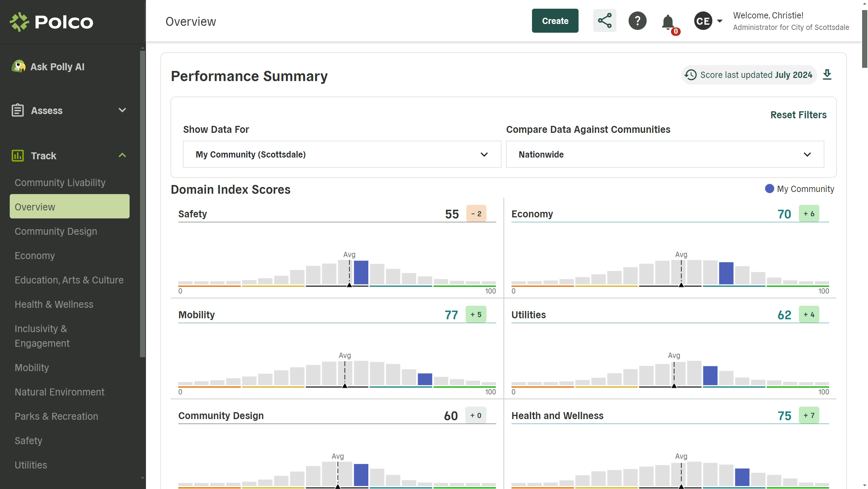Click blue Economy histogram bar

coord(726,273)
